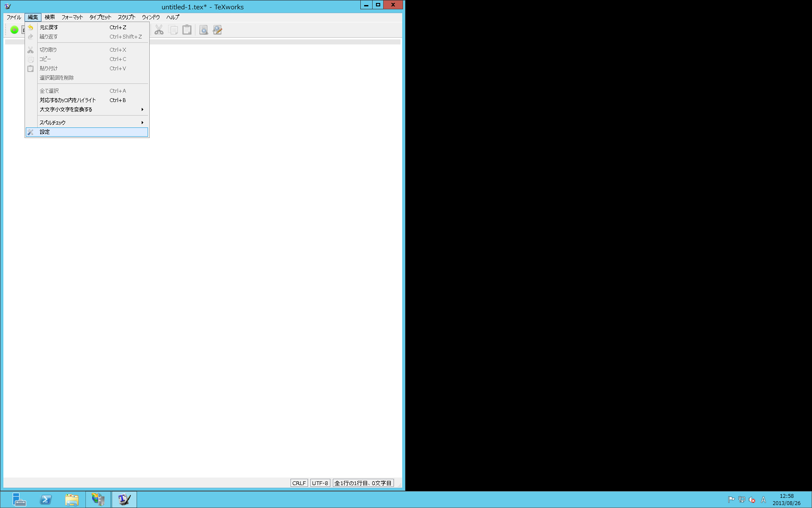This screenshot has width=812, height=508.
Task: Click the scissors cut toolbar icon
Action: click(159, 30)
